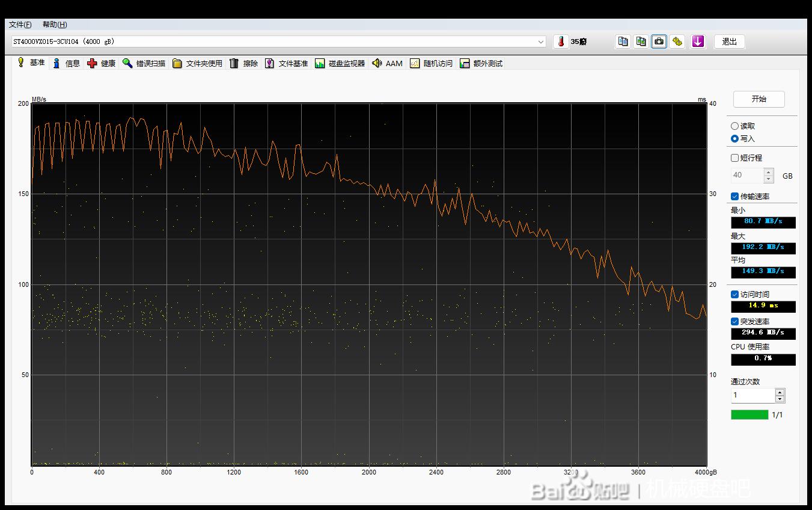Open the 额外测试 extra tests tab
Screen dimensions: 812x510
tap(481, 63)
